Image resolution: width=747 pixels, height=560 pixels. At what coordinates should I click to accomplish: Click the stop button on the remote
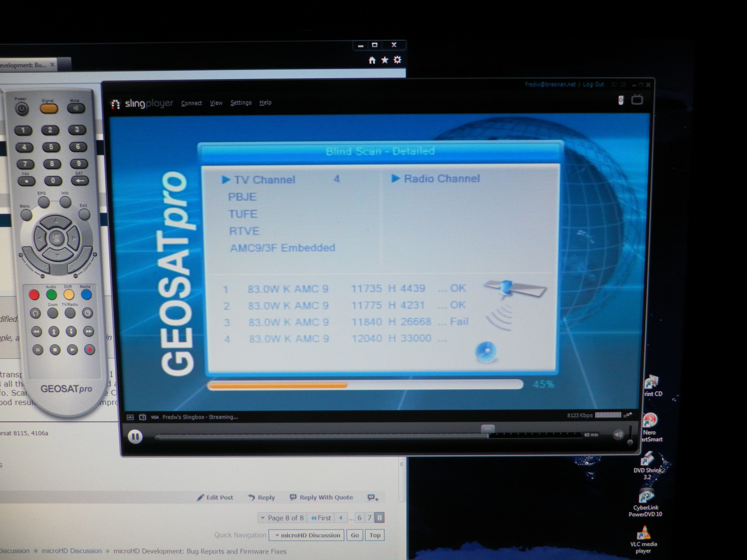coord(55,350)
